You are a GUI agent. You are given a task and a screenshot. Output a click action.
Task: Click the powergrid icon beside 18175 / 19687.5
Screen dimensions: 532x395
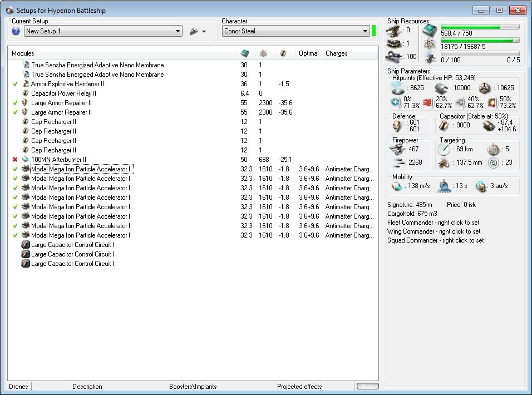click(430, 44)
